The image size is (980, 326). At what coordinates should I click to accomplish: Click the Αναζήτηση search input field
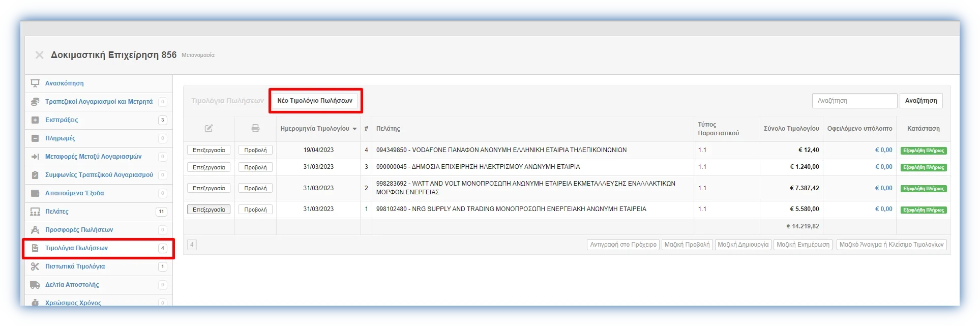[x=854, y=101]
